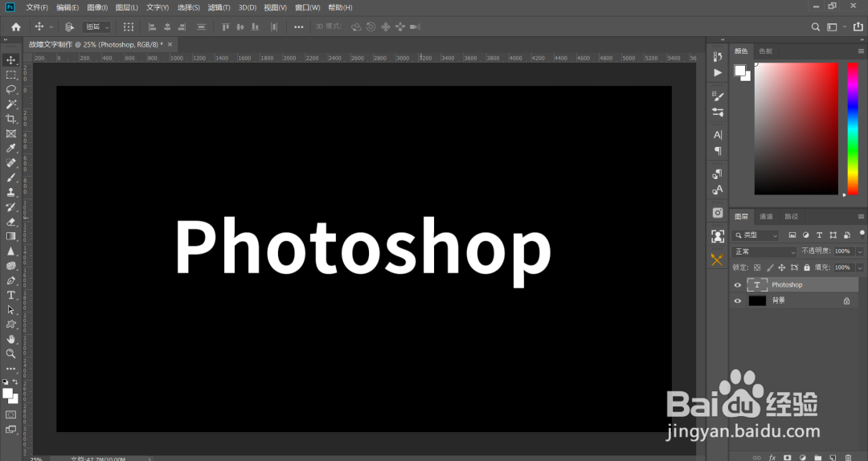Toggle lock transparent pixels

[757, 268]
